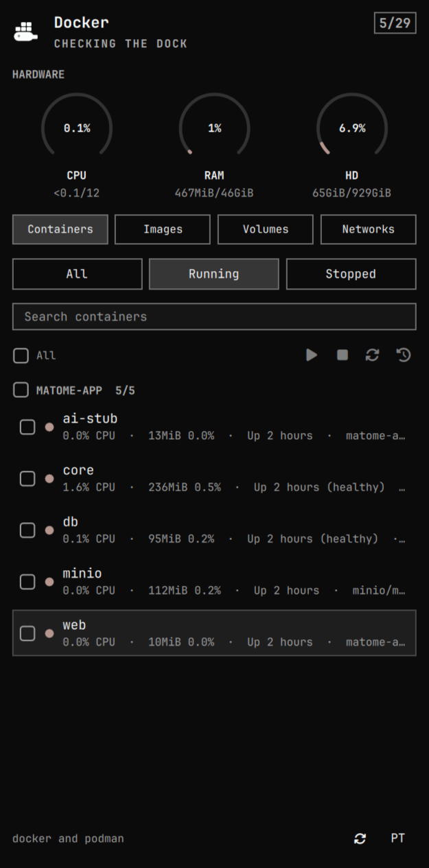Click the history clock icon in the toolbar
429x868 pixels.
404,355
